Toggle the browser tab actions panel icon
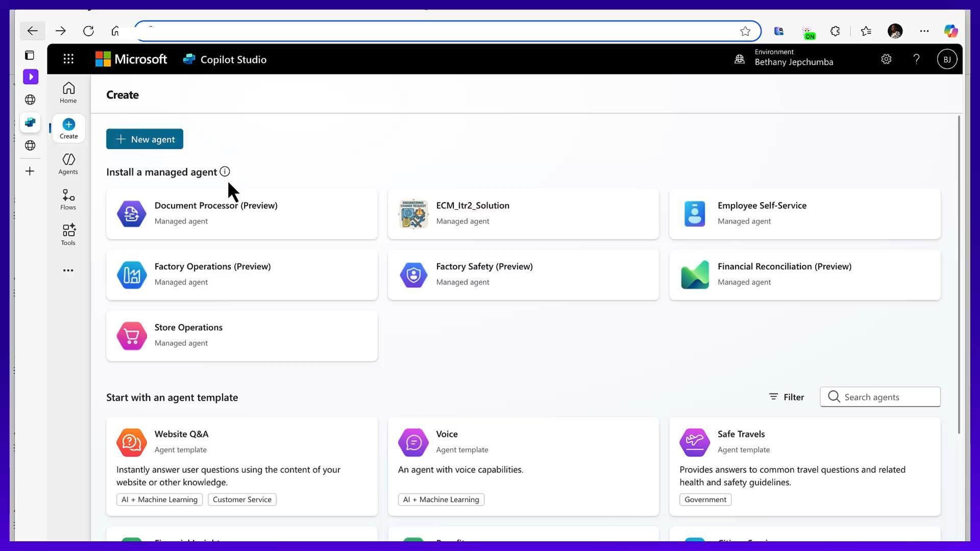Screen dimensions: 980x551 30,55
